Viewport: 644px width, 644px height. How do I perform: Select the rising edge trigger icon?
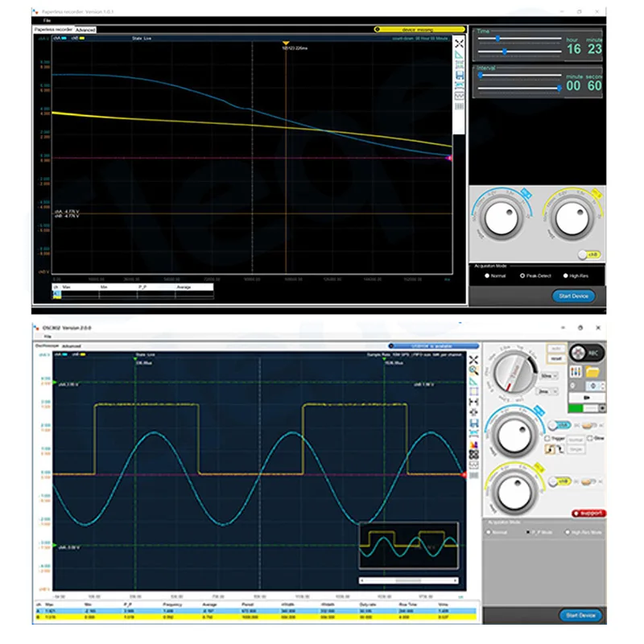click(x=550, y=449)
